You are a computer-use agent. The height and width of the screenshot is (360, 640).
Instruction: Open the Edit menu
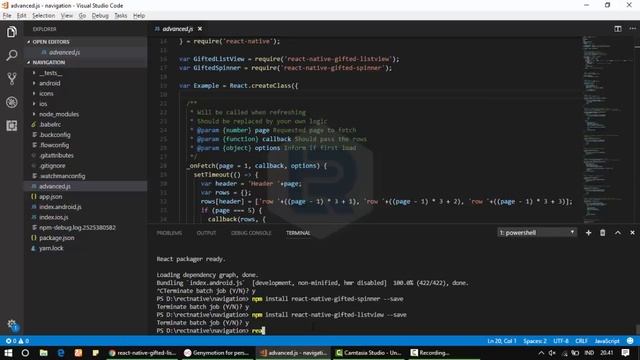tap(22, 16)
